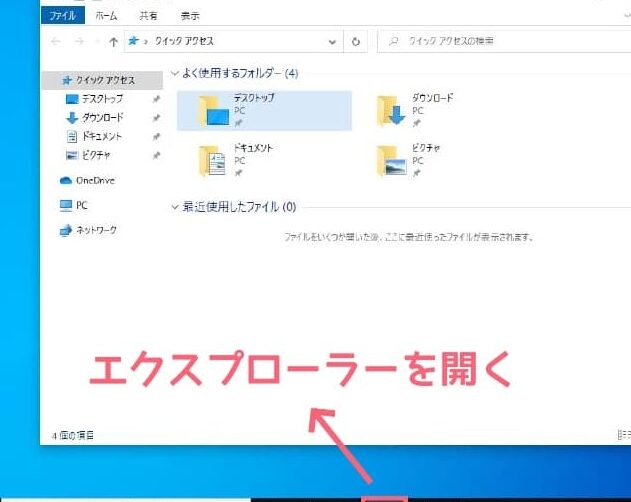Select ネットワーク in the navigation pane
This screenshot has width=631, height=502.
point(96,230)
